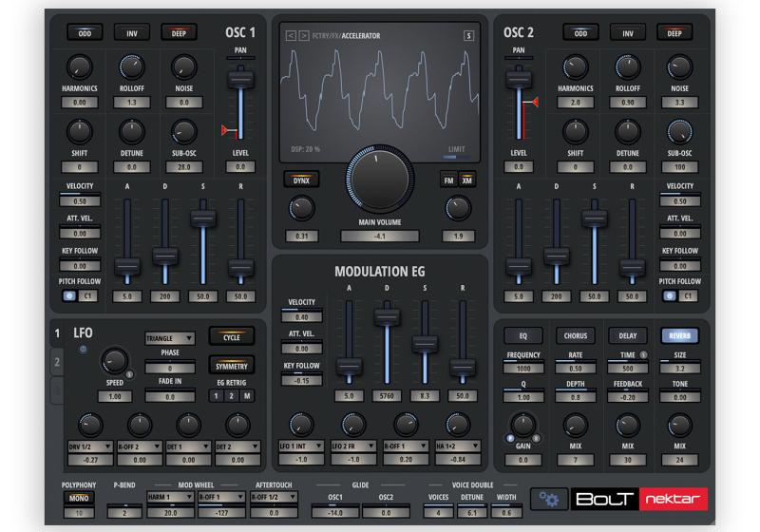
Task: Open the settings gear icon near Bolt logo
Action: 549,499
